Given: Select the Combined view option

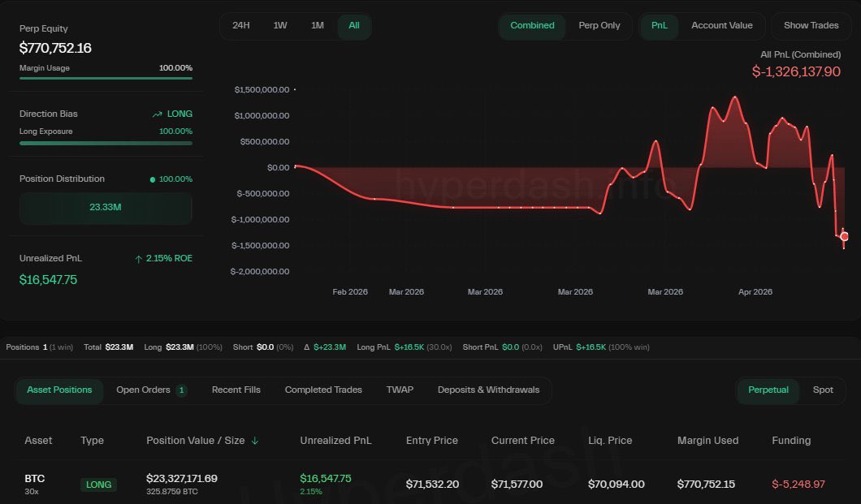Looking at the screenshot, I should tap(532, 26).
